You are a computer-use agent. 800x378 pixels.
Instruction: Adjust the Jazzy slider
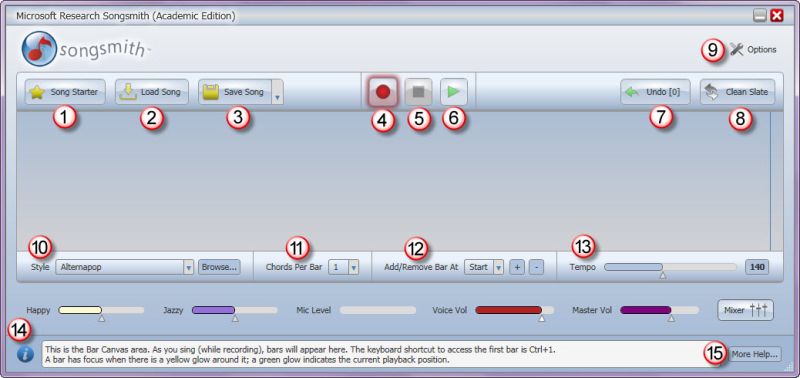235,310
